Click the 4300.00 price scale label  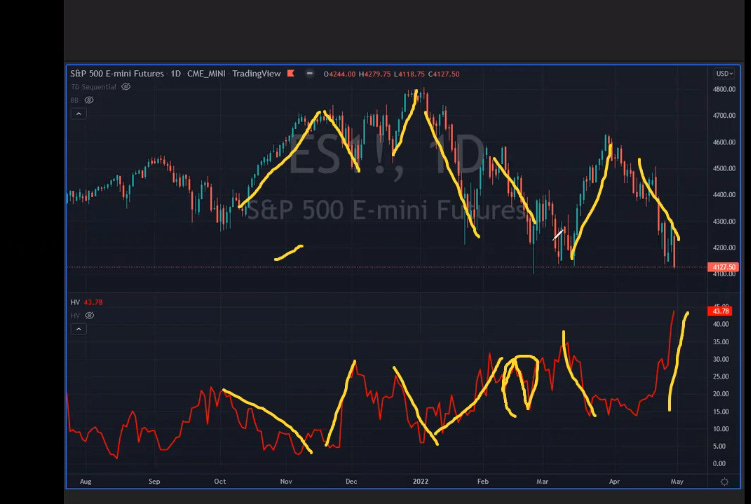tap(724, 221)
